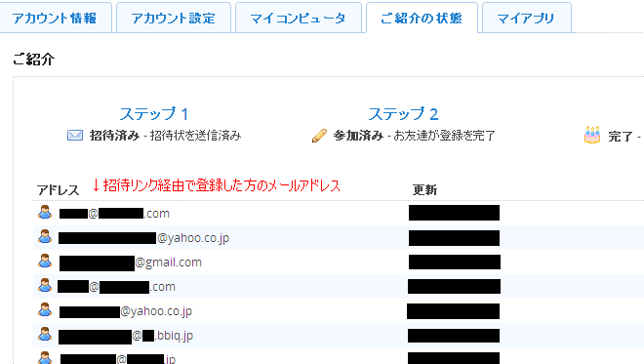Click the 完了 status label

pyautogui.click(x=621, y=136)
